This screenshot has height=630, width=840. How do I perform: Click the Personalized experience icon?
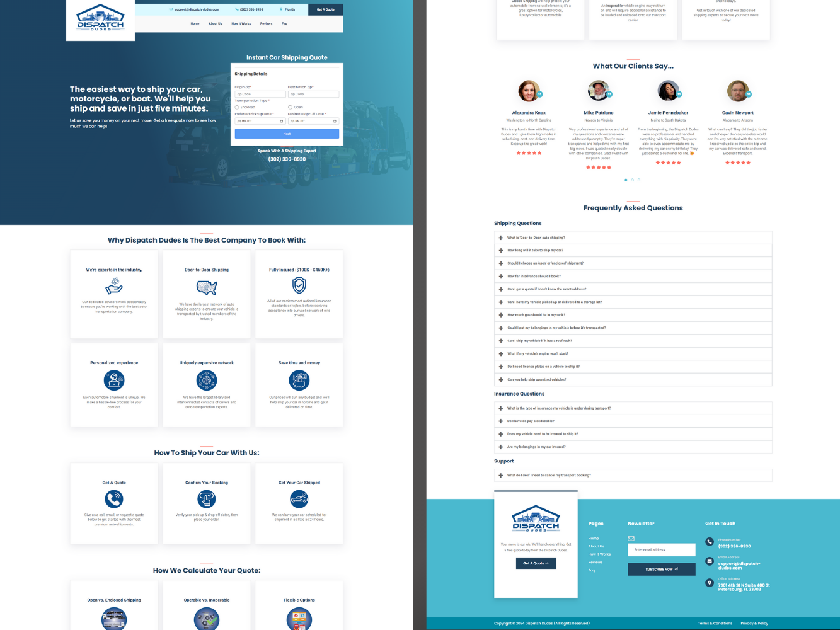tap(114, 380)
